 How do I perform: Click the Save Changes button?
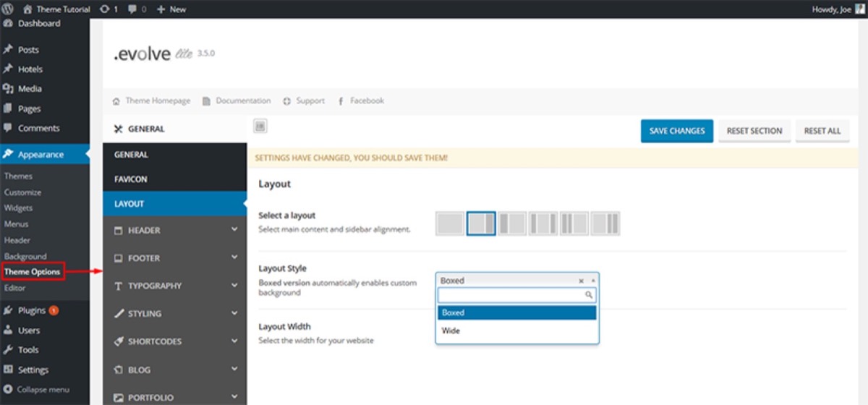676,131
